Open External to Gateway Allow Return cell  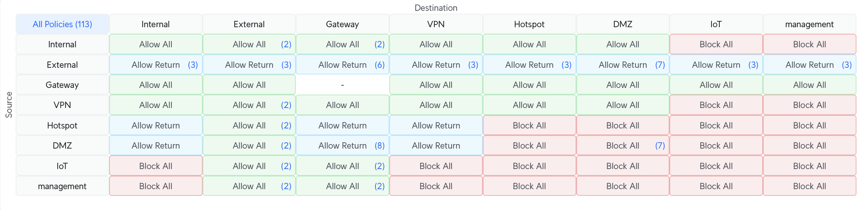click(x=342, y=65)
